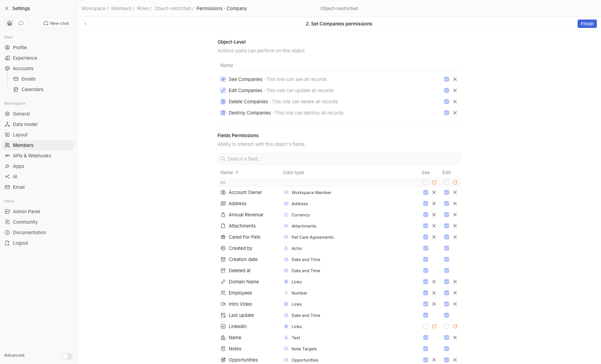
Task: Open Apps settings
Action: 38,166
